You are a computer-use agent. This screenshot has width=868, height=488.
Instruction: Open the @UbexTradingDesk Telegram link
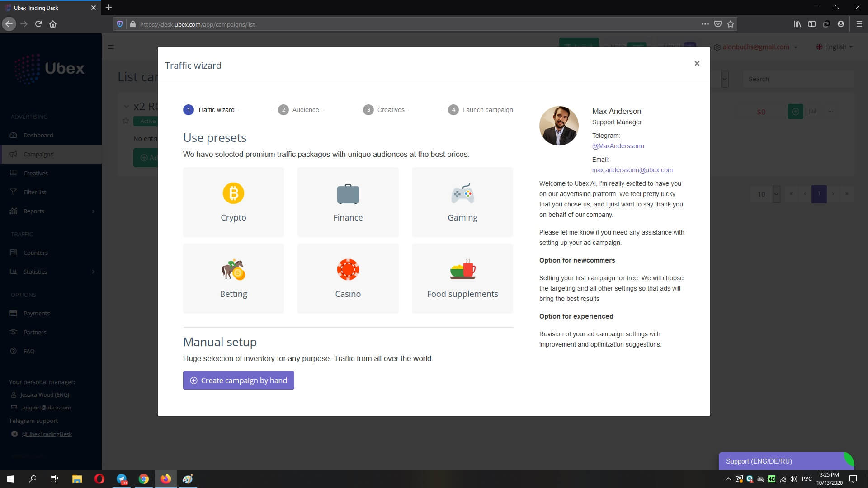[x=47, y=434]
